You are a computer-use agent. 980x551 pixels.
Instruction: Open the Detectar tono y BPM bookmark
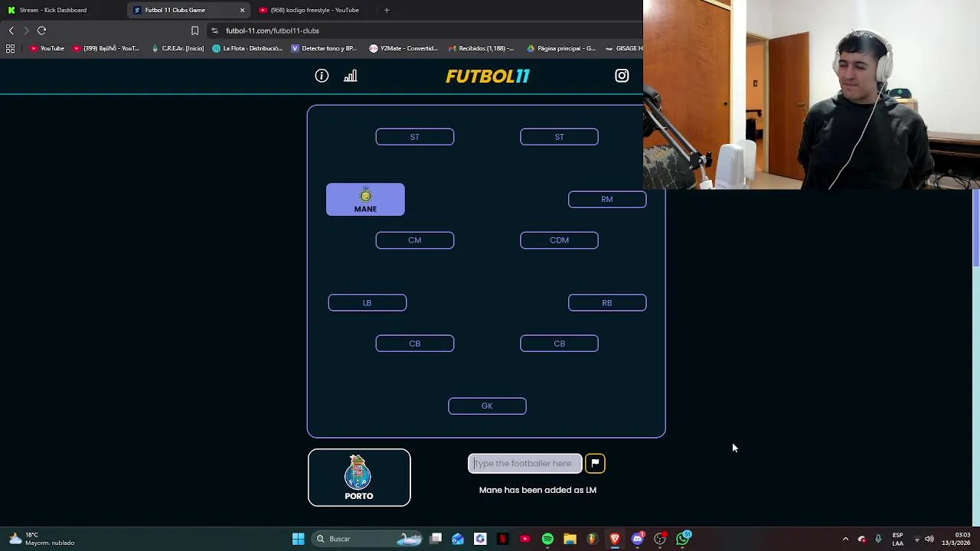[x=324, y=48]
